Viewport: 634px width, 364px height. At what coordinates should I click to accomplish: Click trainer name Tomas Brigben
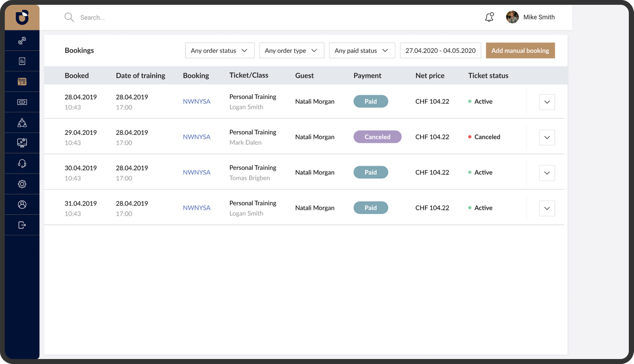250,178
